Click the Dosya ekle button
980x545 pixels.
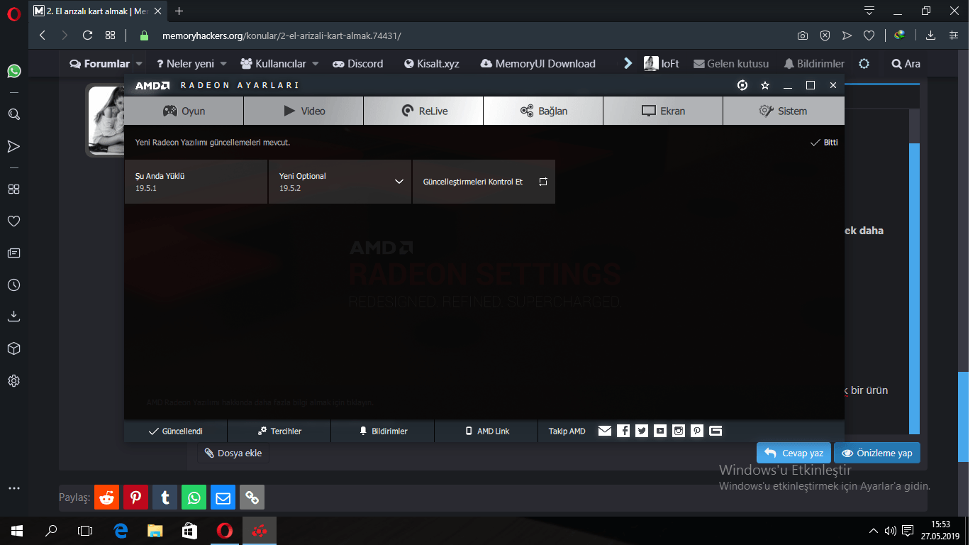tap(233, 453)
